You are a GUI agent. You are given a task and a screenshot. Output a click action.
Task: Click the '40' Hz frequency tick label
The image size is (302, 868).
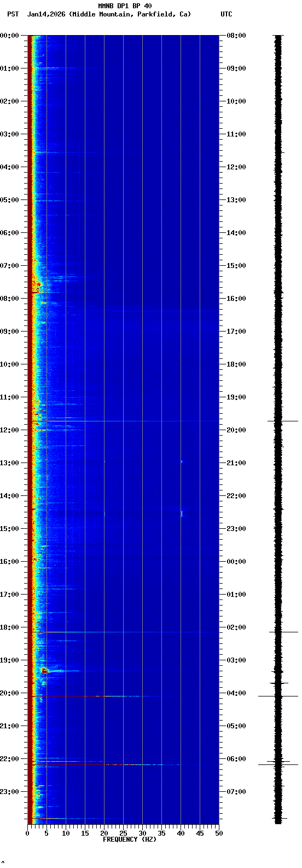(181, 833)
